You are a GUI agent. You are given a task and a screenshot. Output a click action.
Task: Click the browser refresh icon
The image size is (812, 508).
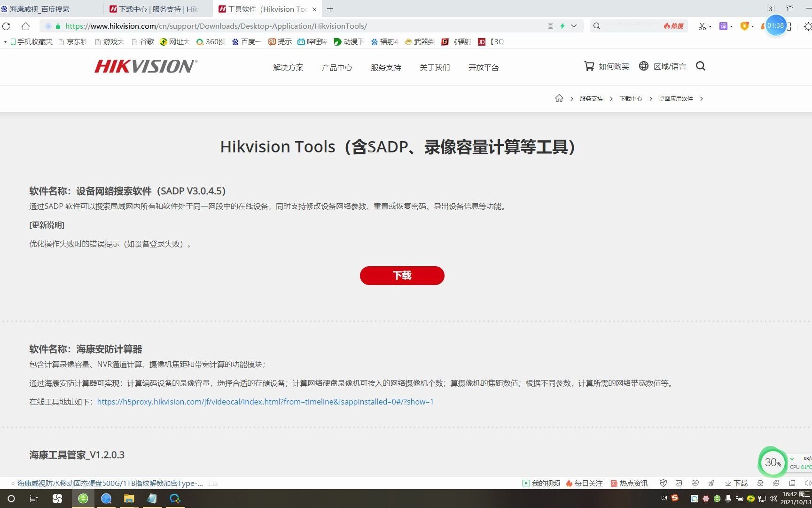tap(6, 26)
